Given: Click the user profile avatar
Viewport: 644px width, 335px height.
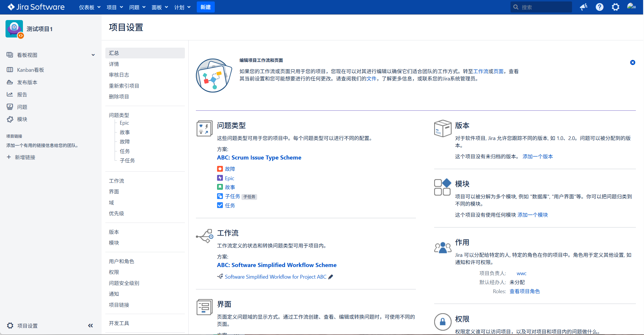Looking at the screenshot, I should click(631, 6).
